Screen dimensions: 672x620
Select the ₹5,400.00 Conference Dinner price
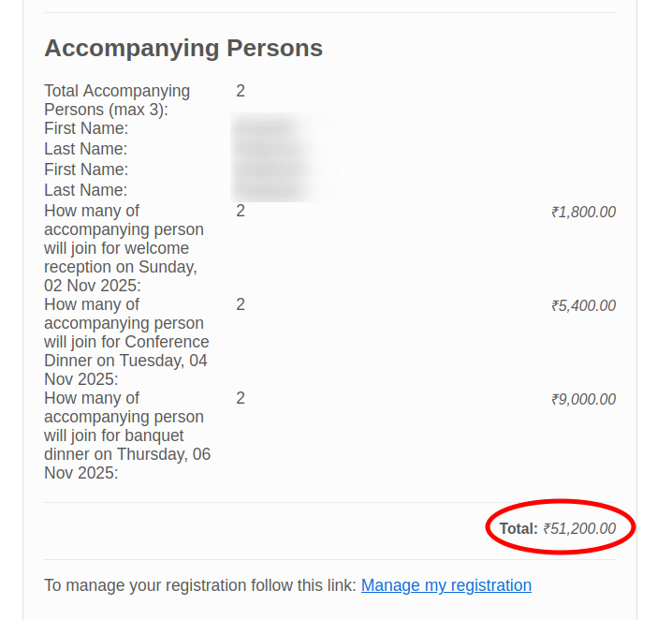click(x=583, y=305)
